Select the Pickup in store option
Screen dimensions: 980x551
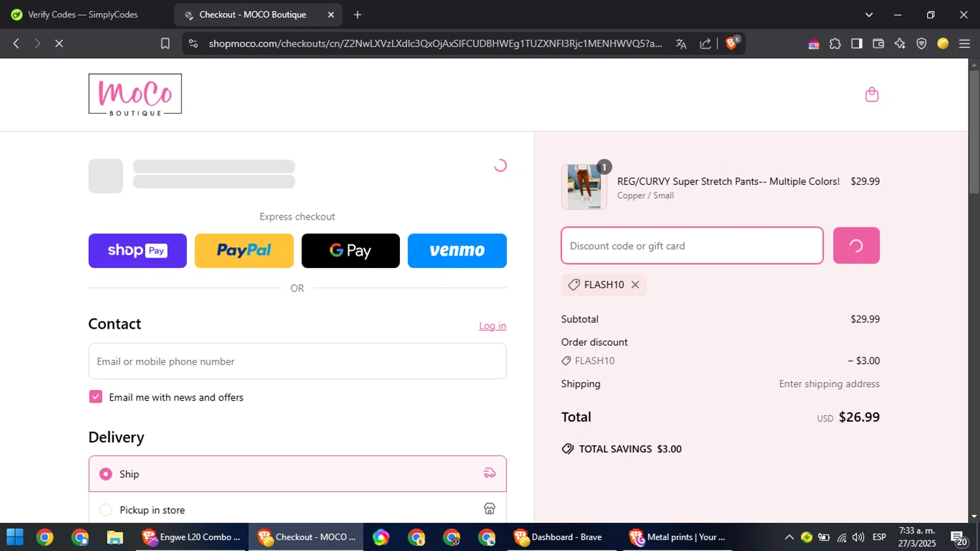click(297, 509)
